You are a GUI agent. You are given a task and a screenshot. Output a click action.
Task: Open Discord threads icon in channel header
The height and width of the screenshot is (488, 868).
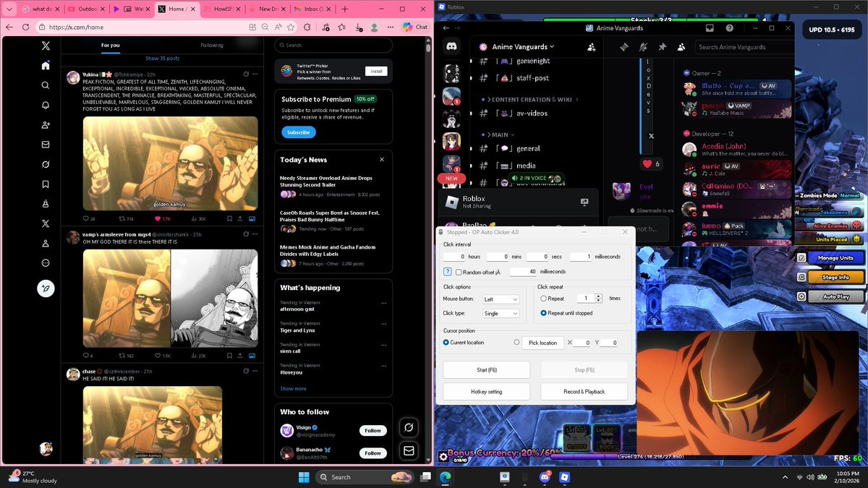coord(624,46)
